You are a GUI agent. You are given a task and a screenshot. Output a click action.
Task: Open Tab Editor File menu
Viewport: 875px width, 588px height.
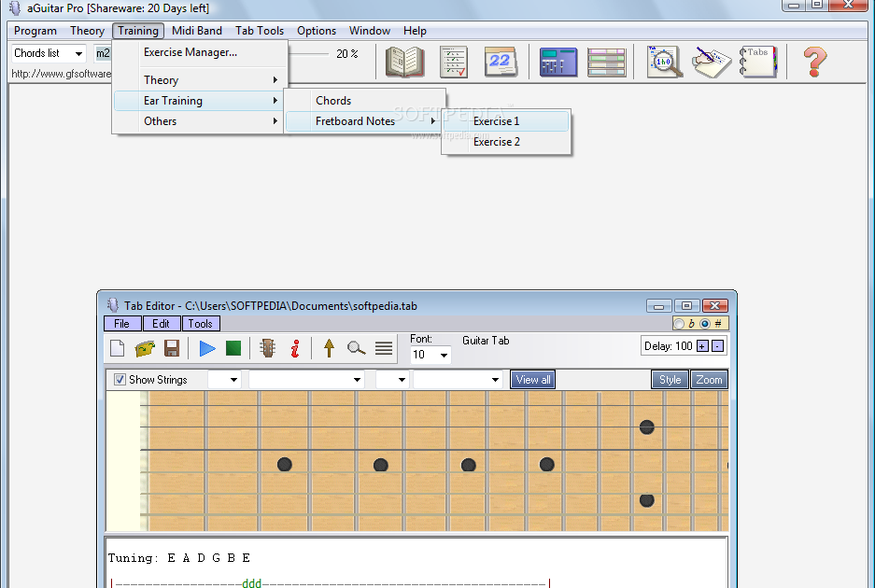122,324
